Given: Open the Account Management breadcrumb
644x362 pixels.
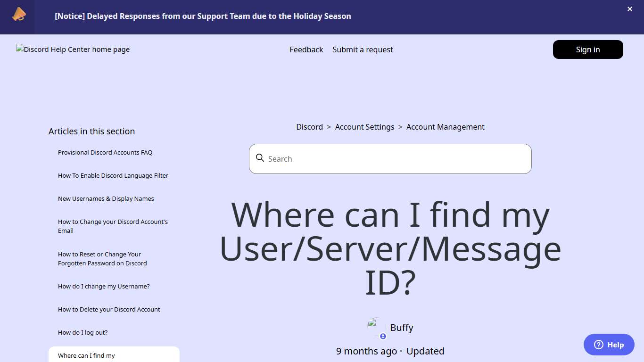Looking at the screenshot, I should 445,127.
